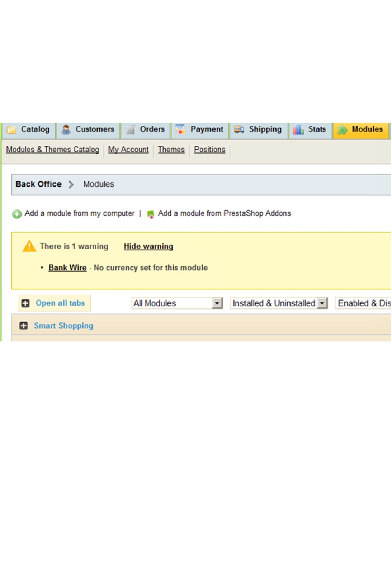Click the Catalog folder icon
Viewport: 392px width, 576px height.
click(11, 129)
